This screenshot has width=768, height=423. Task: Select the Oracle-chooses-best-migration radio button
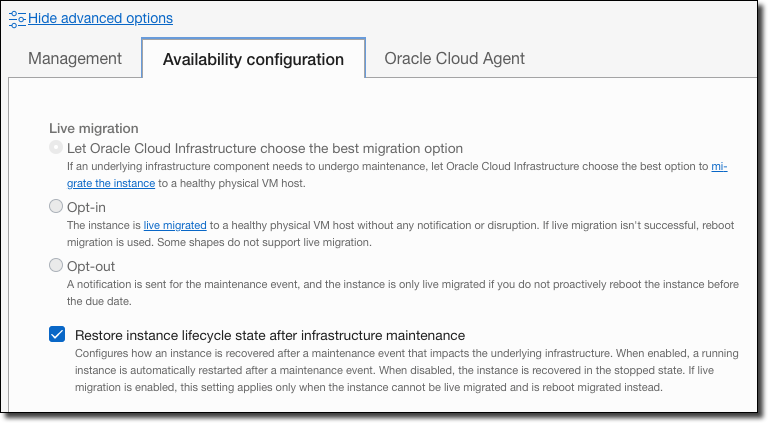56,148
